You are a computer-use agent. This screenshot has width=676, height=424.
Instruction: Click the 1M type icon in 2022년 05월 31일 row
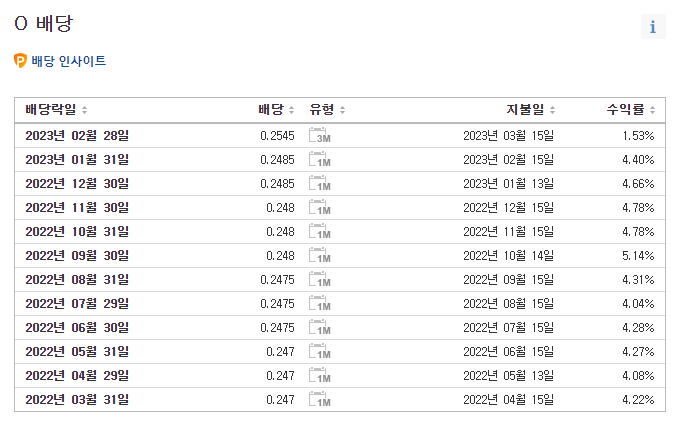pyautogui.click(x=319, y=352)
